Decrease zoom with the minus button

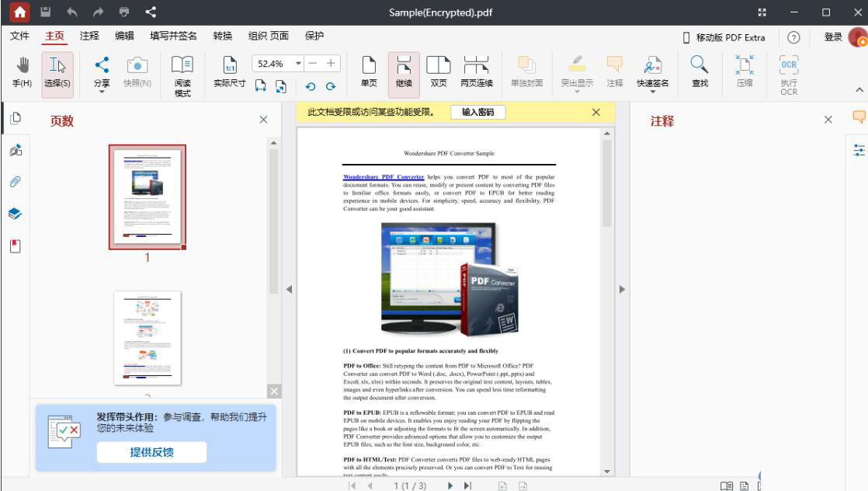point(313,63)
